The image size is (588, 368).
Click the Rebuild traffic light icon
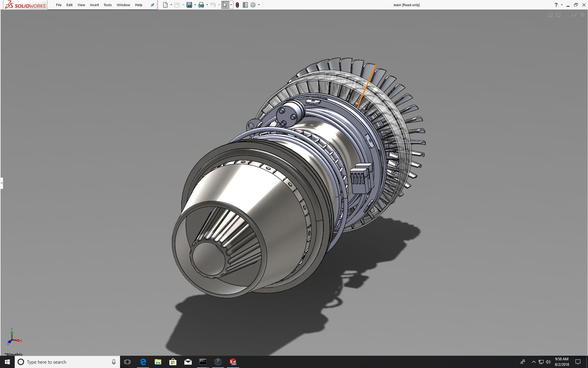click(237, 5)
